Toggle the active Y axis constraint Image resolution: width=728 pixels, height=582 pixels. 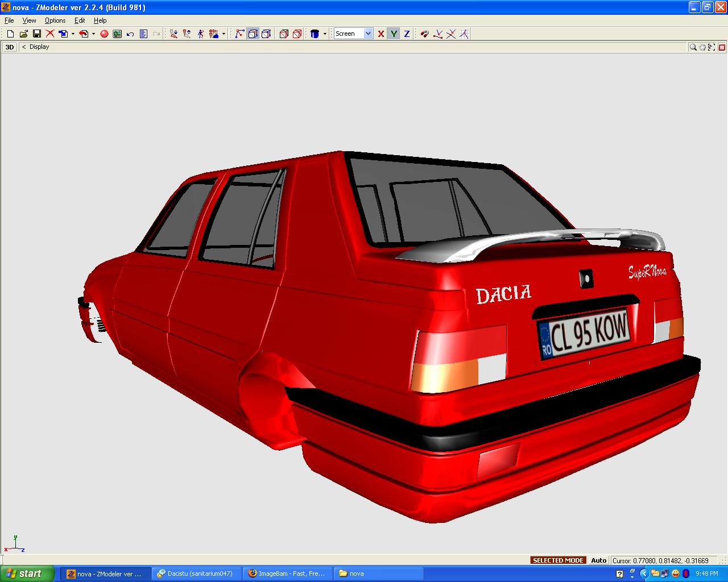pyautogui.click(x=394, y=34)
